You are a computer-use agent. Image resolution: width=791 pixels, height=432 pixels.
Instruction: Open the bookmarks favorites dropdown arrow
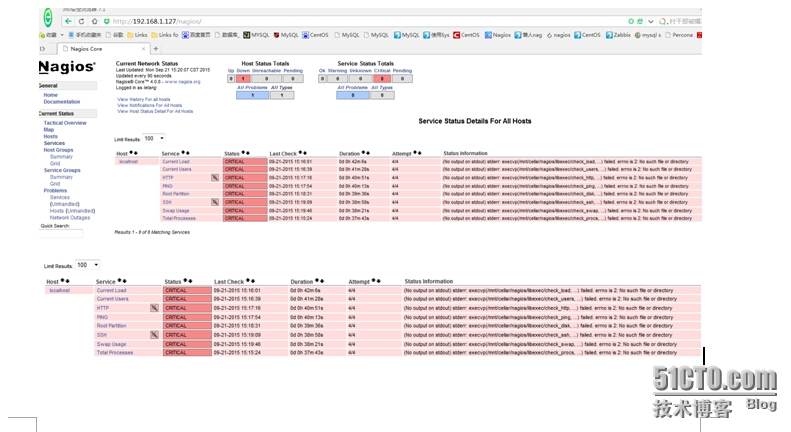click(62, 35)
